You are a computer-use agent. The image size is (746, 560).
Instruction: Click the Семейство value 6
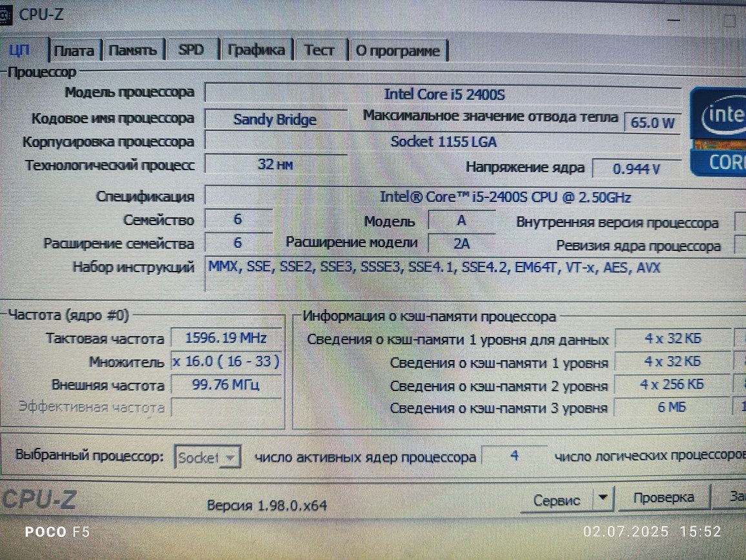coord(238,219)
